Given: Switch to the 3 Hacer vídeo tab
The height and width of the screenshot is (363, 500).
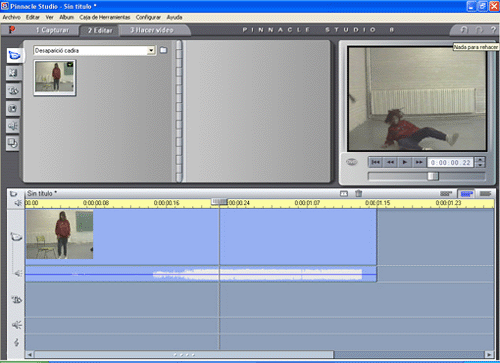Looking at the screenshot, I should 152,30.
